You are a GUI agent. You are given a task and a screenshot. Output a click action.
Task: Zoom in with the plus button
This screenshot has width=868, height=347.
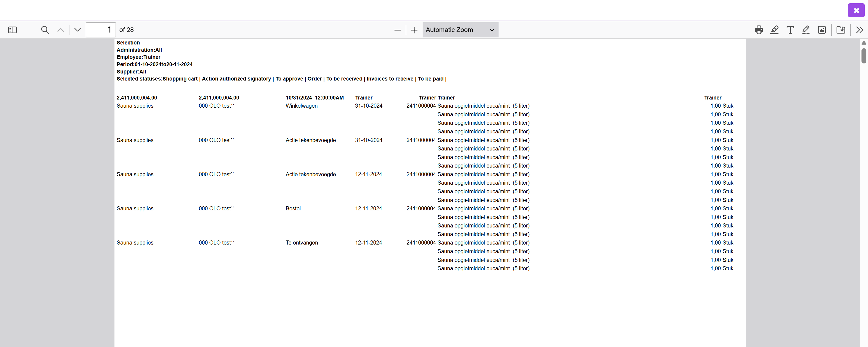[x=414, y=30]
